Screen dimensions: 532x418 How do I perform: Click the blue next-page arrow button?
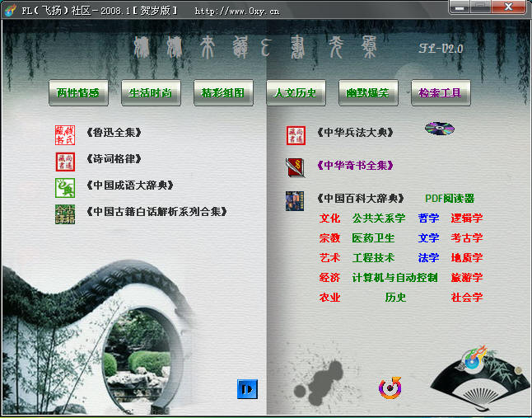[x=247, y=388]
